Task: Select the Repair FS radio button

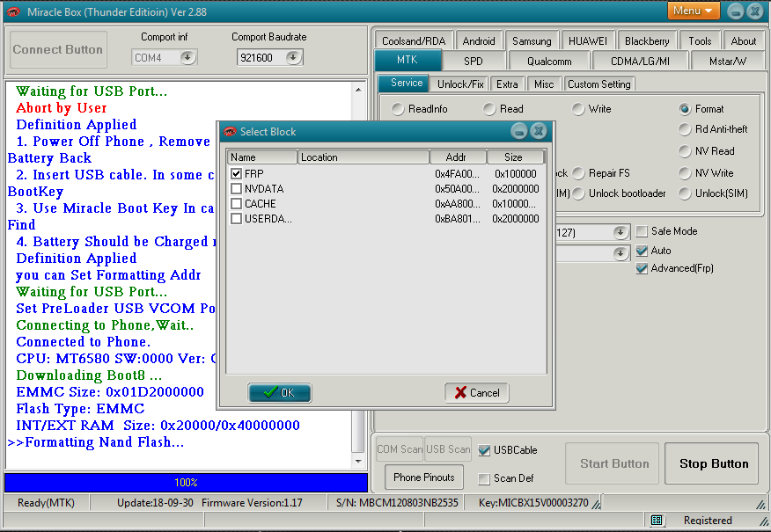Action: 579,173
